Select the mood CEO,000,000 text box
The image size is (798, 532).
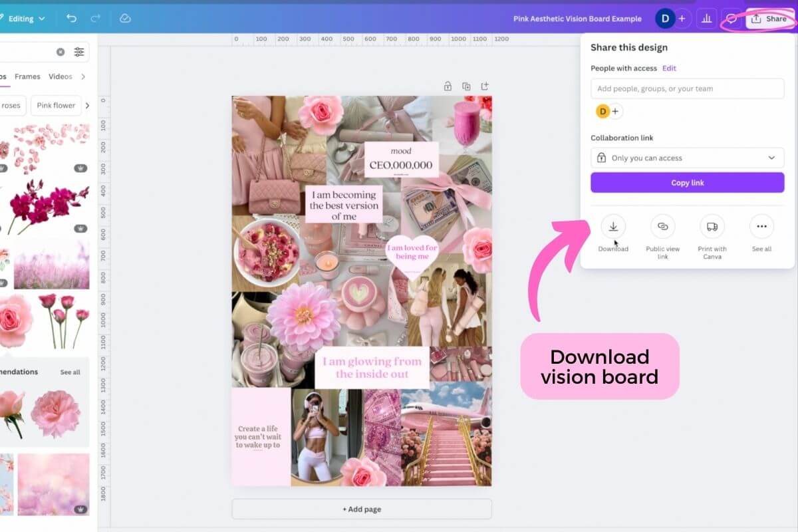tap(402, 160)
